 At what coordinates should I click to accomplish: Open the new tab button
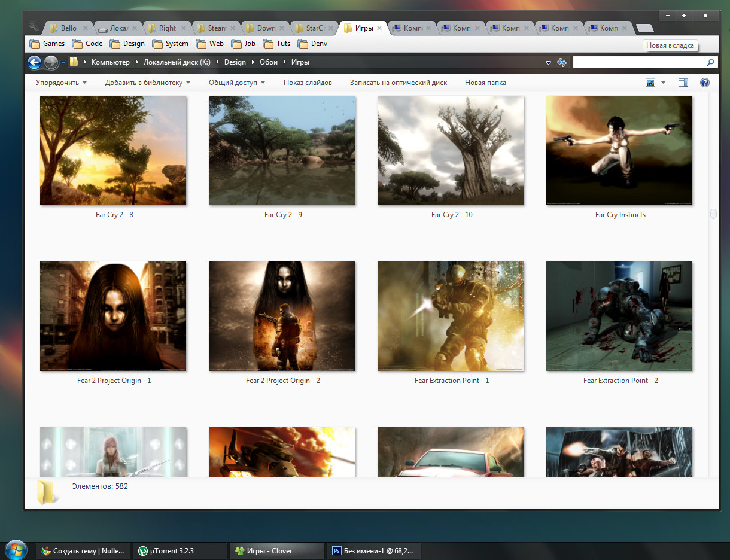point(644,28)
